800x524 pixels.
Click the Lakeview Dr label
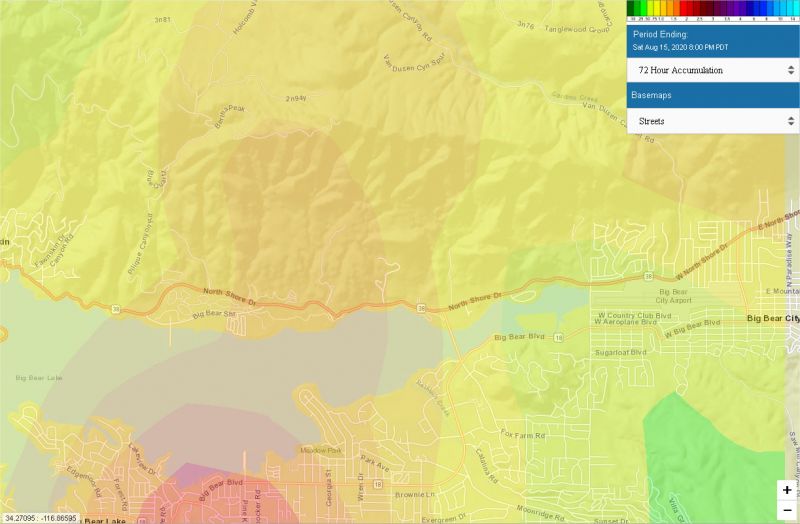point(140,459)
